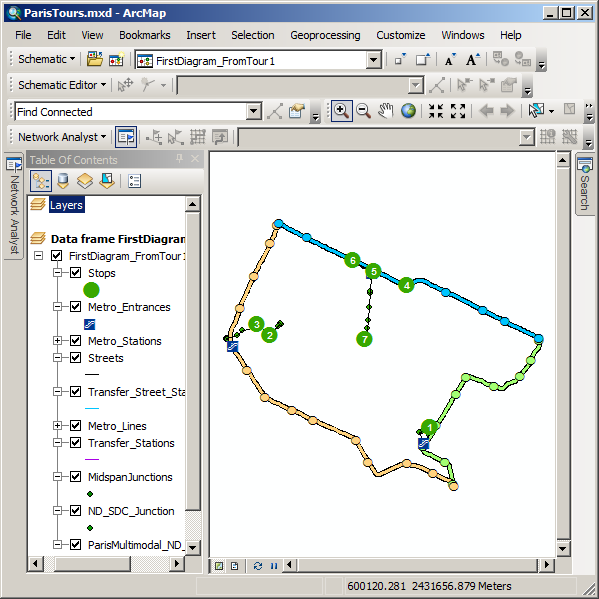Screen dimensions: 599x599
Task: Click the Transfer_Stations purple line symbol
Action: (92, 460)
